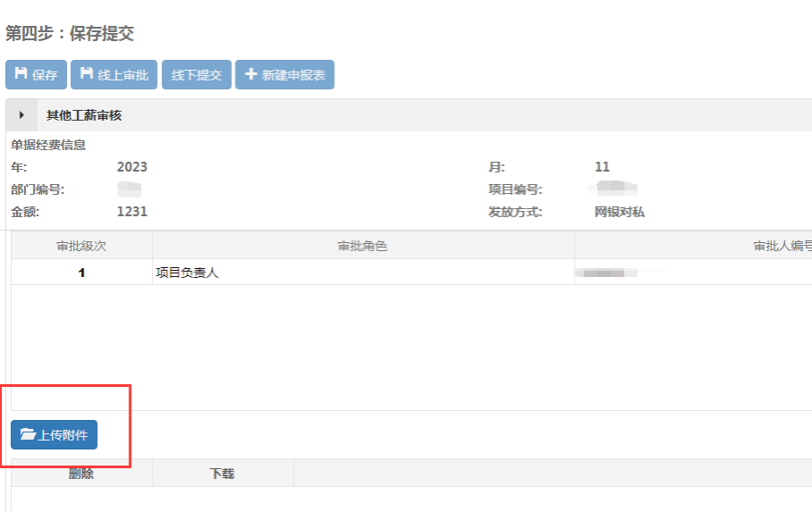This screenshot has height=512, width=812.
Task: Select the 金额 value 1231
Action: [x=132, y=212]
